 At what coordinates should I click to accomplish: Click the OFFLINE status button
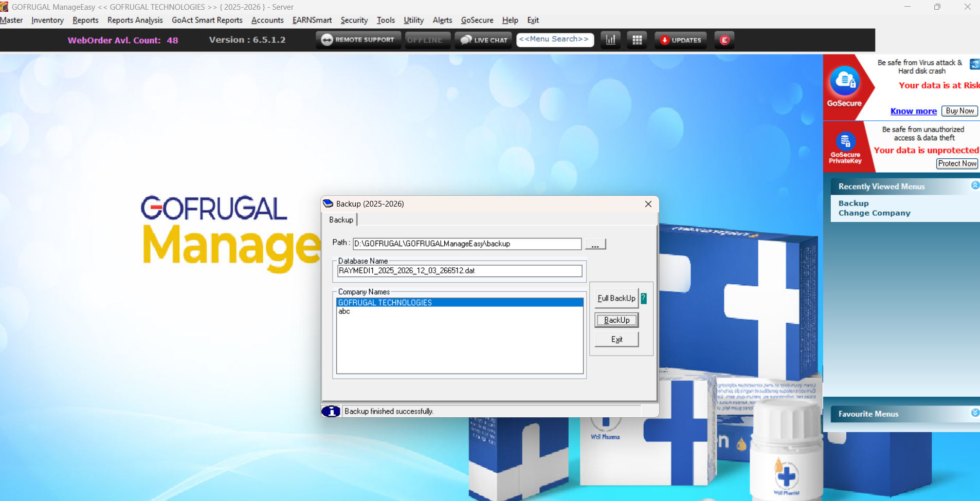(x=427, y=40)
